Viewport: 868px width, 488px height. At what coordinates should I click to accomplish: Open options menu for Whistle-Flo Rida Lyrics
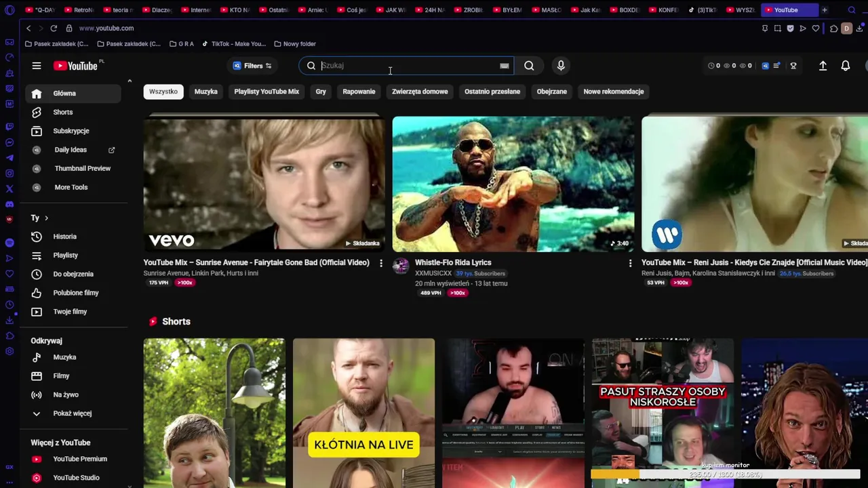(x=630, y=263)
